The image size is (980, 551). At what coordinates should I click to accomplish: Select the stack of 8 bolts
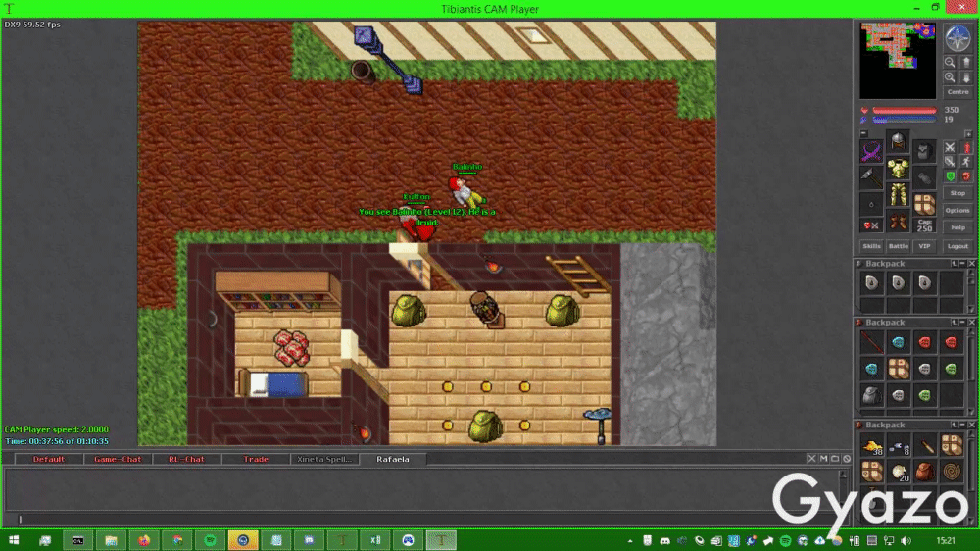(x=898, y=445)
